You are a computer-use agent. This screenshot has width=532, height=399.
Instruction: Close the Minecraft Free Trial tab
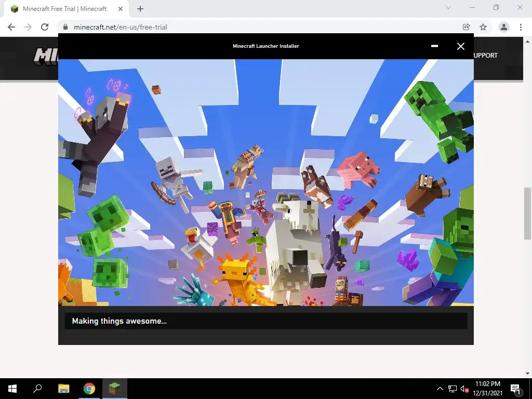click(x=121, y=9)
